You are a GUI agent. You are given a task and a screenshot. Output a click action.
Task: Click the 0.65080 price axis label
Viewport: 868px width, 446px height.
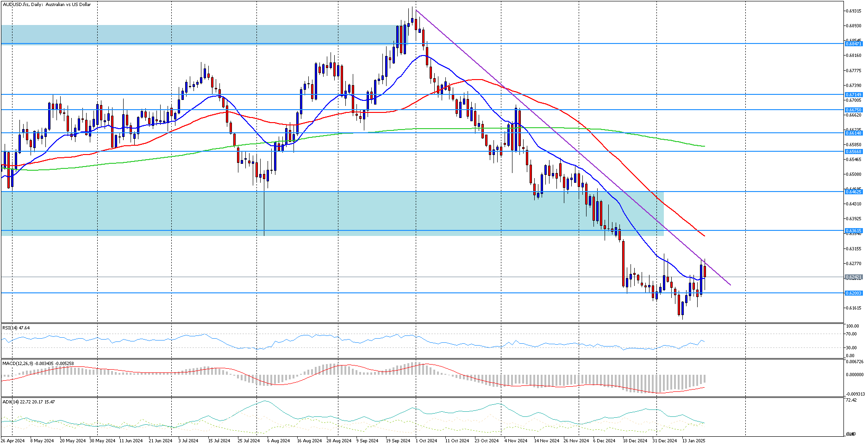[x=854, y=174]
